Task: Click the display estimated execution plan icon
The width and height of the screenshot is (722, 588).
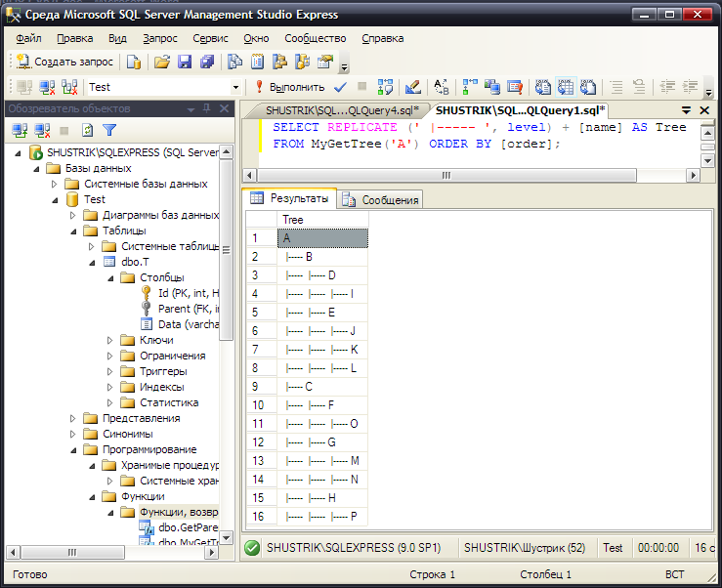Action: [x=385, y=87]
